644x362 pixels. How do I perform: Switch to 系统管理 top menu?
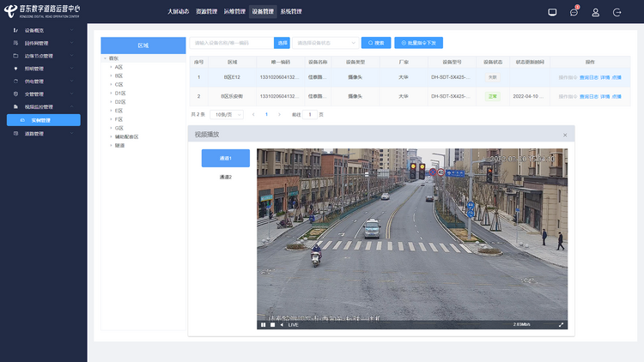(x=291, y=12)
